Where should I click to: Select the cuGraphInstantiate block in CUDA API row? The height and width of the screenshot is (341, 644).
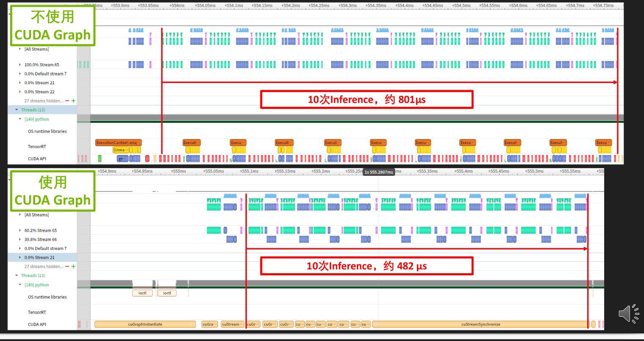point(145,324)
